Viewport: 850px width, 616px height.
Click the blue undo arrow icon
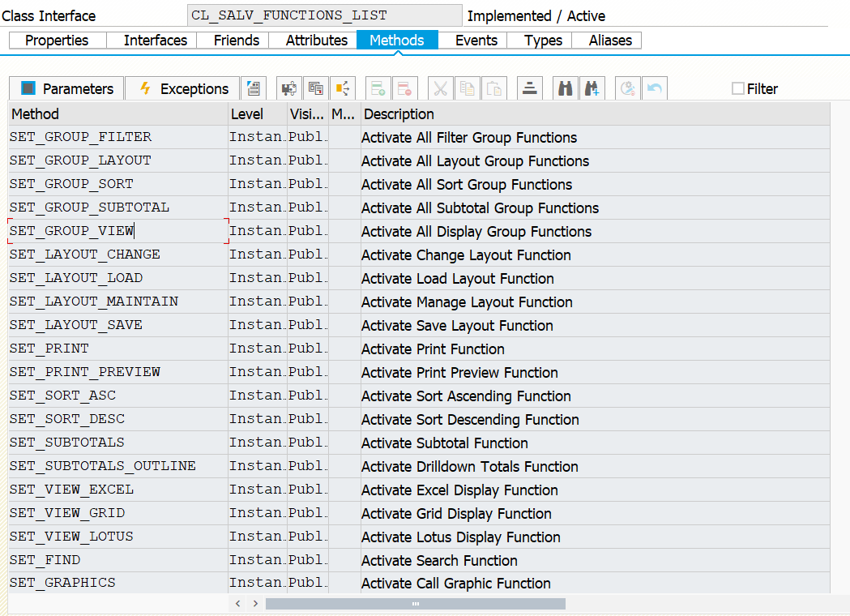pos(654,88)
